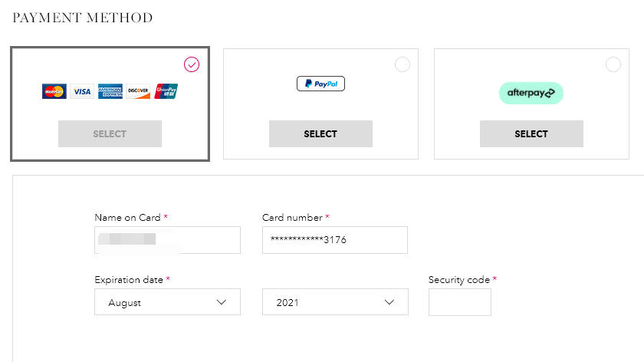Click the Discover card logo
644x362 pixels.
138,91
